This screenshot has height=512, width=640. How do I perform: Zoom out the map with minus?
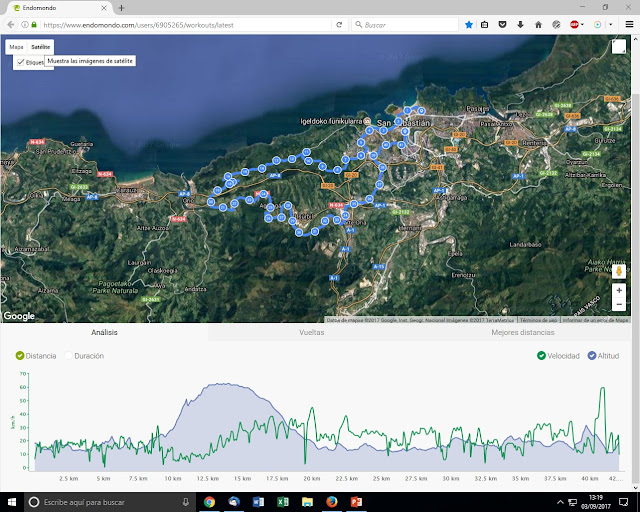point(619,304)
